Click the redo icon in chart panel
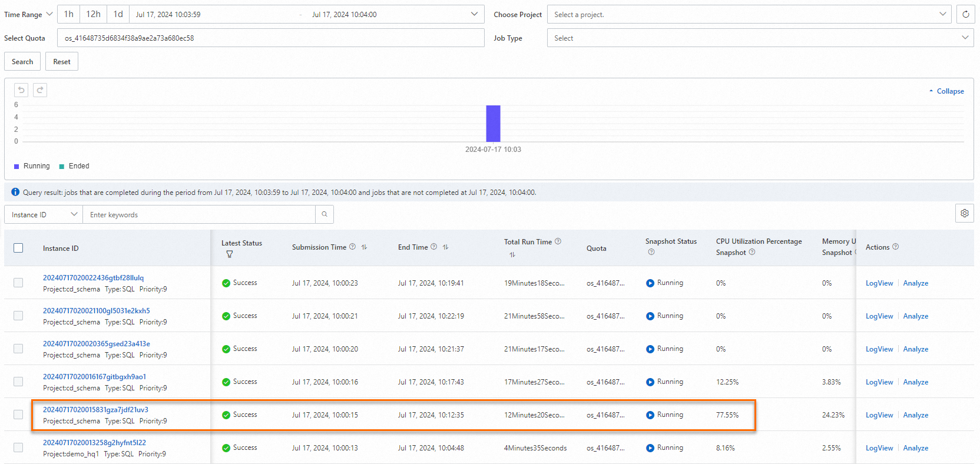Viewport: 980px width, 464px height. pos(40,90)
